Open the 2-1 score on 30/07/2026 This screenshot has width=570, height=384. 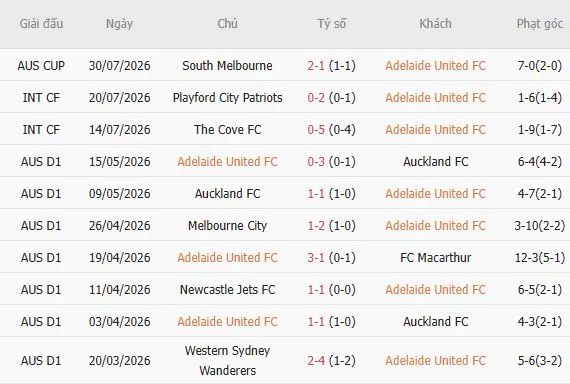tap(316, 66)
